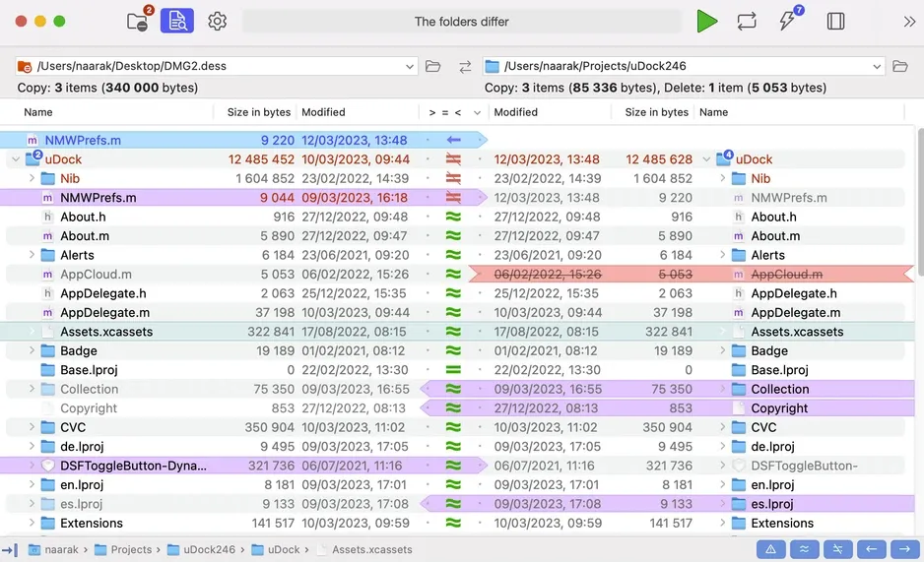924x562 pixels.
Task: Click Projects in the path breadcrumb
Action: click(131, 549)
